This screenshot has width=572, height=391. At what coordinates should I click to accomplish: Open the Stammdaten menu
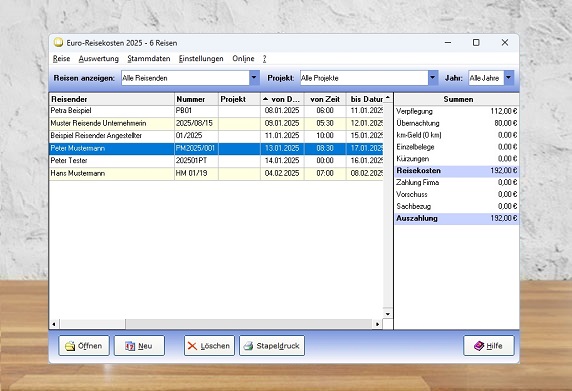click(x=148, y=59)
